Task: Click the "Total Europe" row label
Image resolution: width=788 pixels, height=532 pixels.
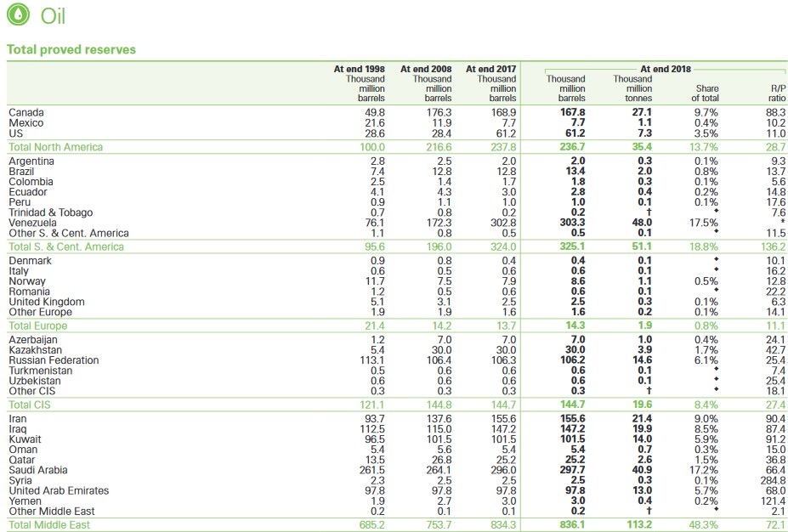Action: coord(38,325)
